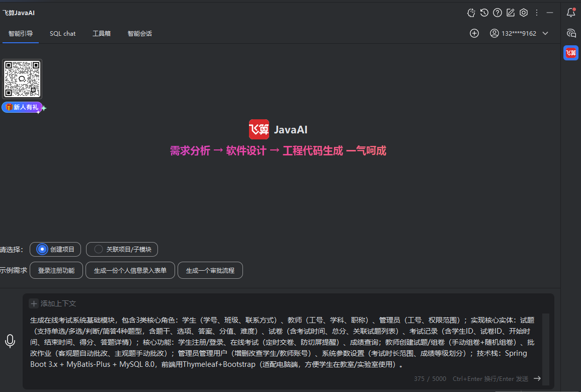The image size is (581, 392).
Task: Switch to the SQL chat tab
Action: (62, 33)
